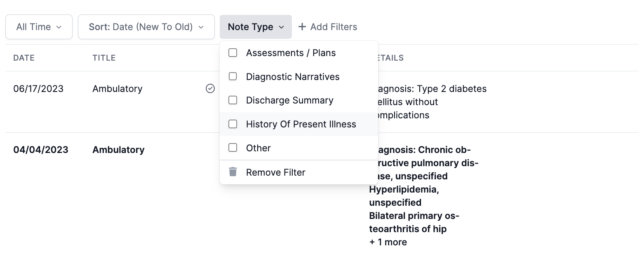Viewport: 644px width, 254px height.
Task: Check the Assessments / Plans checkbox
Action: [233, 53]
